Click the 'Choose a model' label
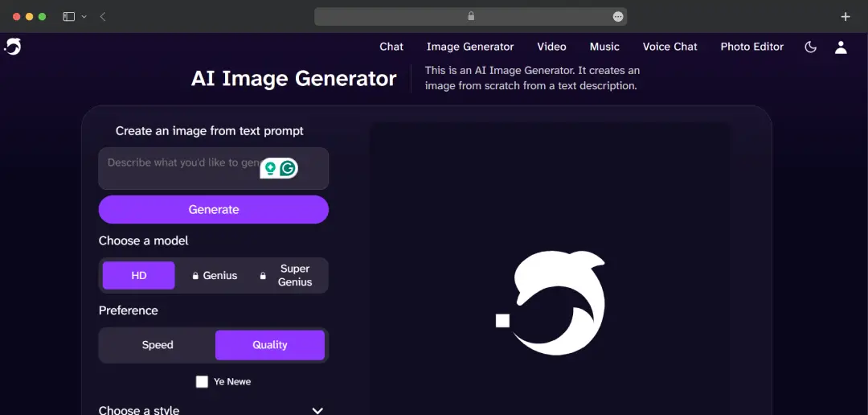Image resolution: width=868 pixels, height=415 pixels. coord(143,241)
